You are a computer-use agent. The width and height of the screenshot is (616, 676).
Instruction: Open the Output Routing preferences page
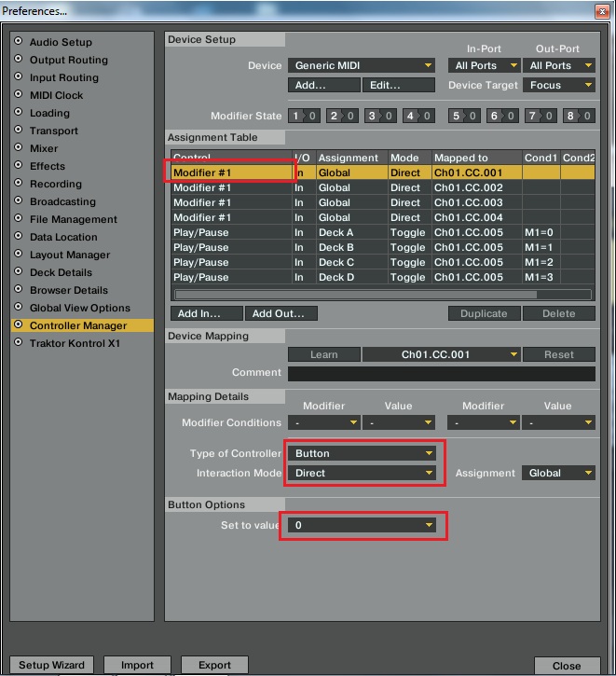coord(69,60)
